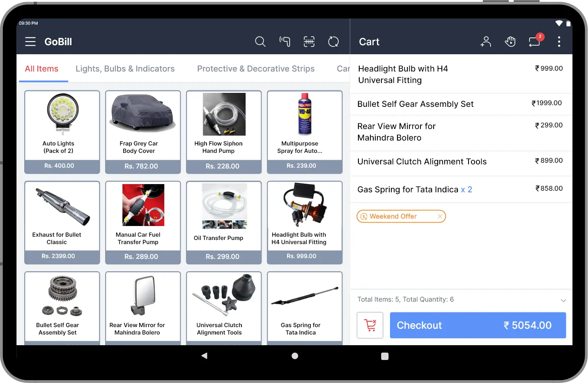Open the camera barcode scan tool
588x383 pixels.
[309, 42]
